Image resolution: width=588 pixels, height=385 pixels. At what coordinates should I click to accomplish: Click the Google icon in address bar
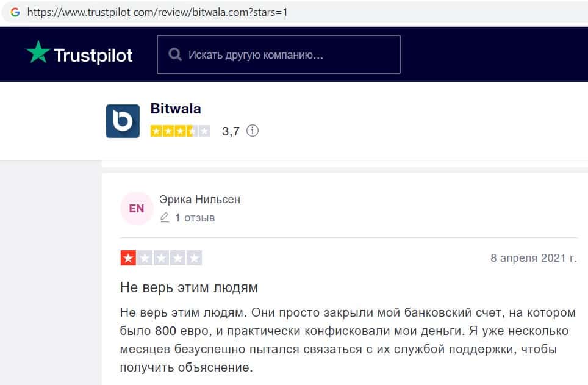point(15,12)
